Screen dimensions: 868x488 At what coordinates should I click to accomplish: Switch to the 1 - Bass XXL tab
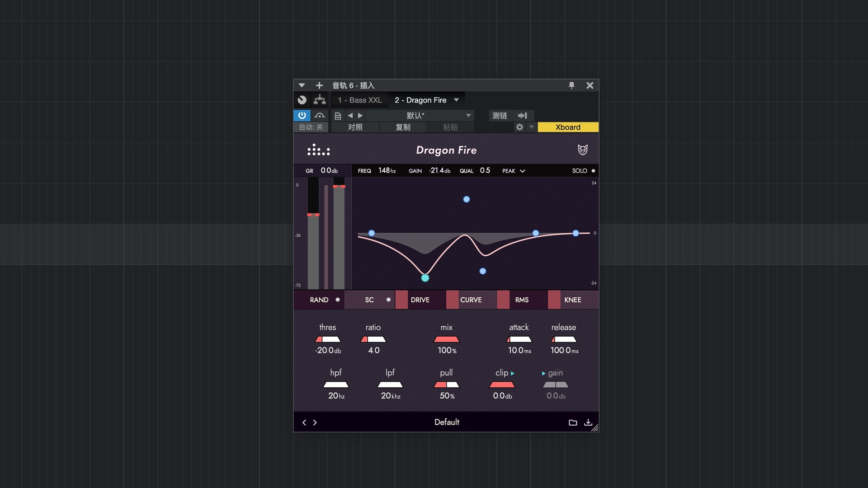pos(360,100)
